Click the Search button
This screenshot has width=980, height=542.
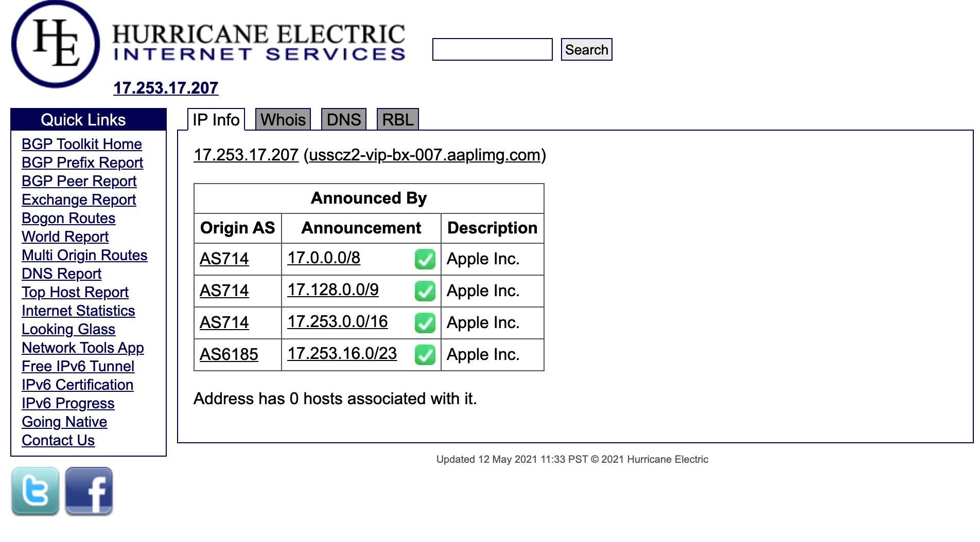(587, 49)
